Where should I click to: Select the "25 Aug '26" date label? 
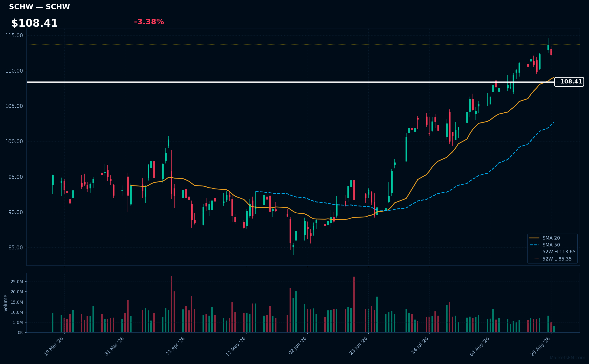[540, 346]
